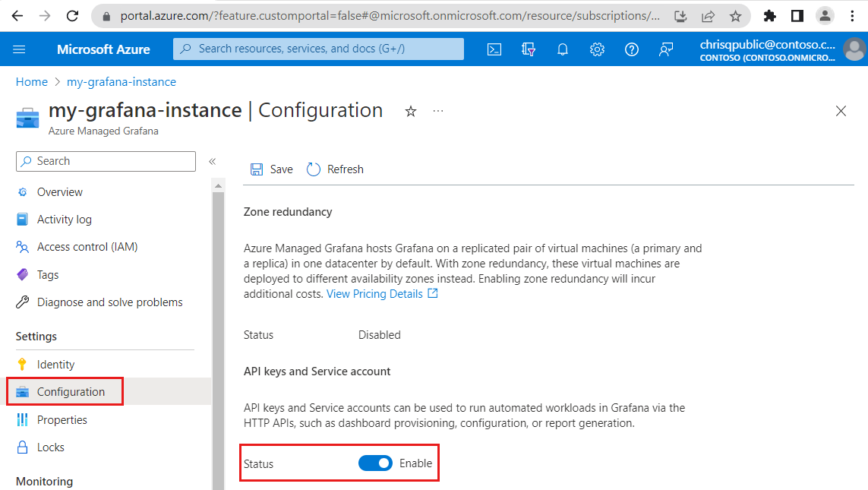Star this page as a favorite

tap(410, 111)
